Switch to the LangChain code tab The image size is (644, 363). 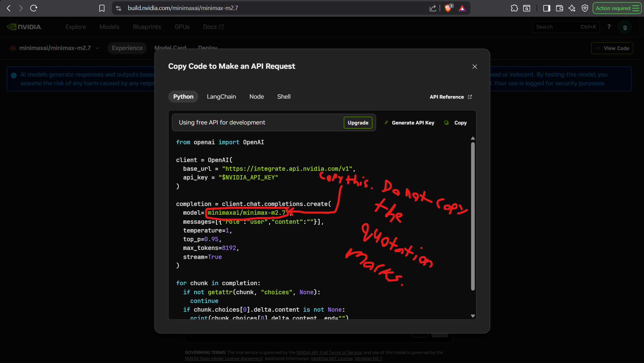[221, 97]
